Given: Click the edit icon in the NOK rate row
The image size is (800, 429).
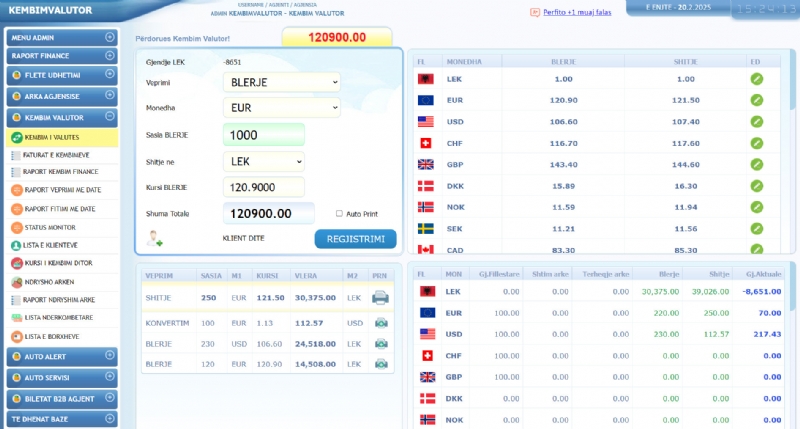Looking at the screenshot, I should [x=757, y=207].
